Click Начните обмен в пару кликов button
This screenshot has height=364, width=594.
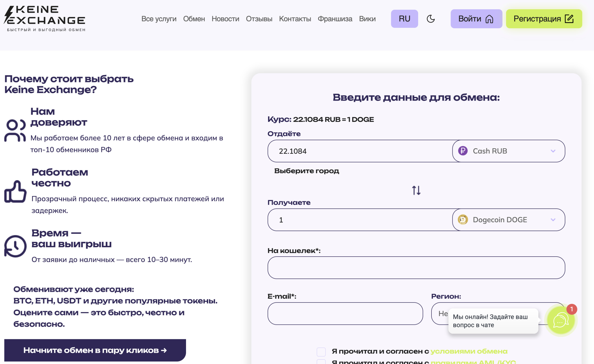click(95, 350)
